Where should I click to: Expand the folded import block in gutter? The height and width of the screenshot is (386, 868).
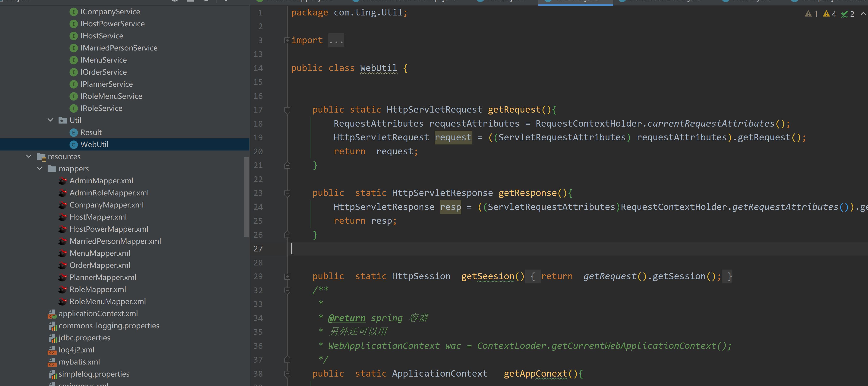287,40
